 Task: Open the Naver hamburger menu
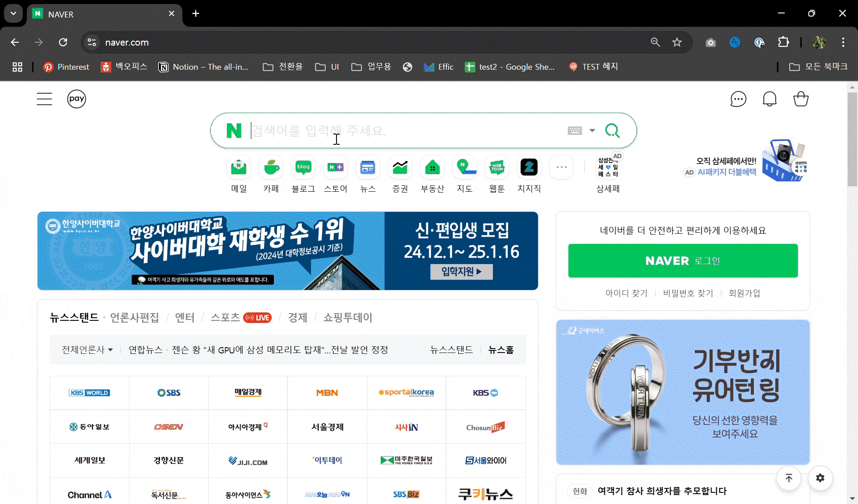coord(44,99)
